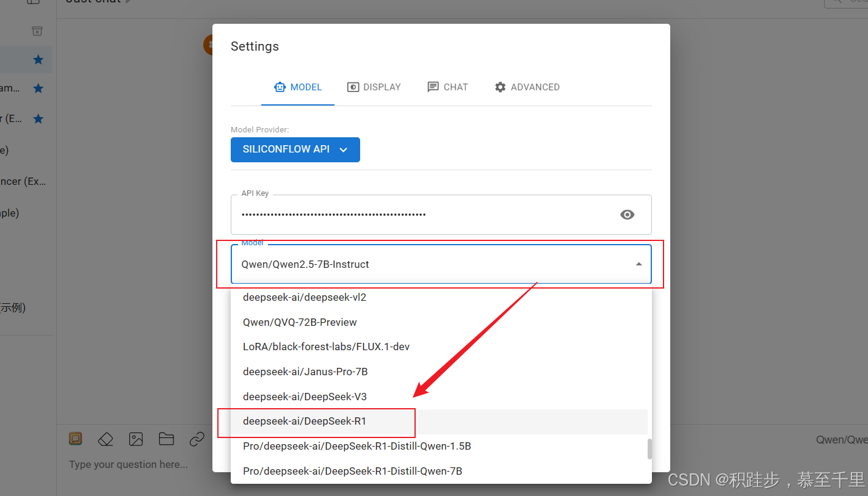Choose Qwen/QVQ-72B-Preview model
The height and width of the screenshot is (496, 868).
point(439,322)
